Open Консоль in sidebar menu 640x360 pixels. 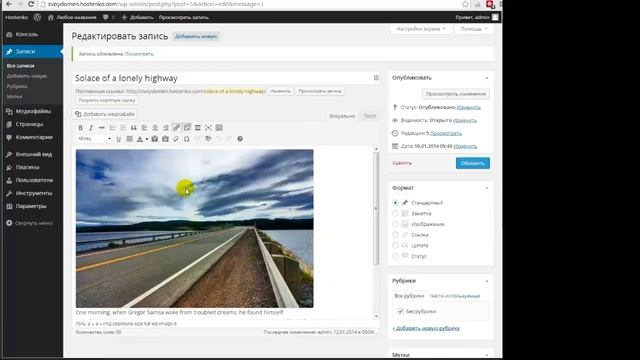[x=32, y=34]
